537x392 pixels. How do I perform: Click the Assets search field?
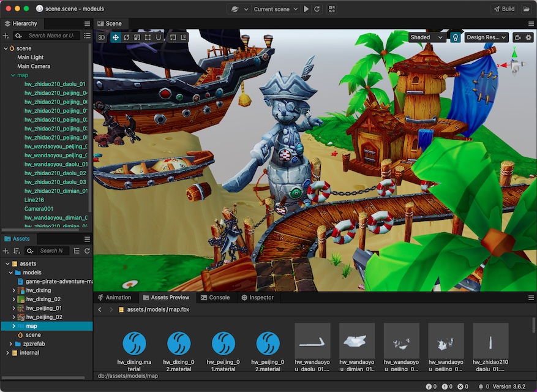click(52, 251)
